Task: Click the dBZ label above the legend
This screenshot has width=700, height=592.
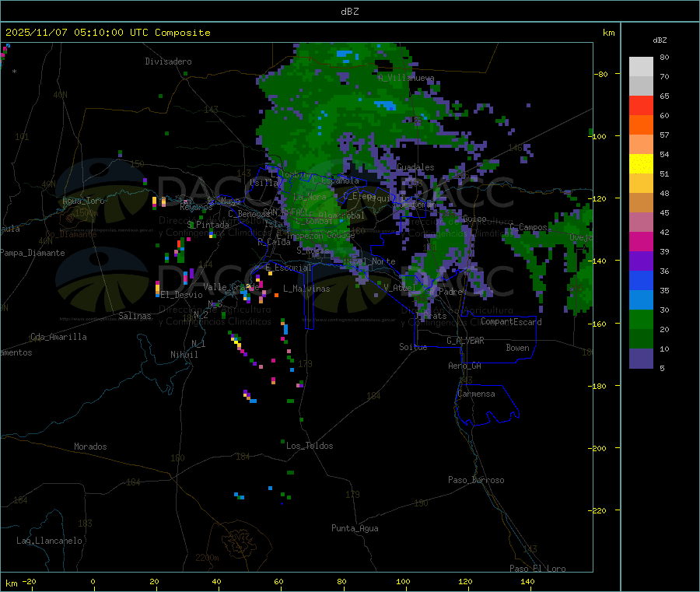Action: point(660,40)
